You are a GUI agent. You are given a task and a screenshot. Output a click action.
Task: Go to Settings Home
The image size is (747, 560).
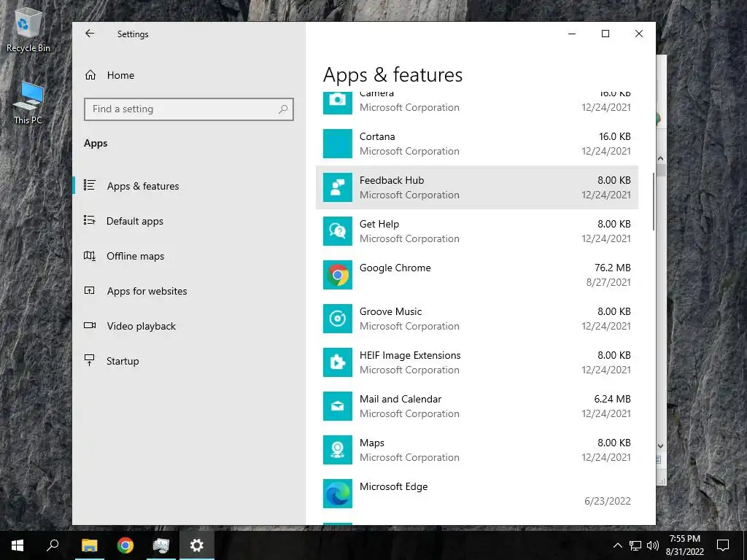120,75
